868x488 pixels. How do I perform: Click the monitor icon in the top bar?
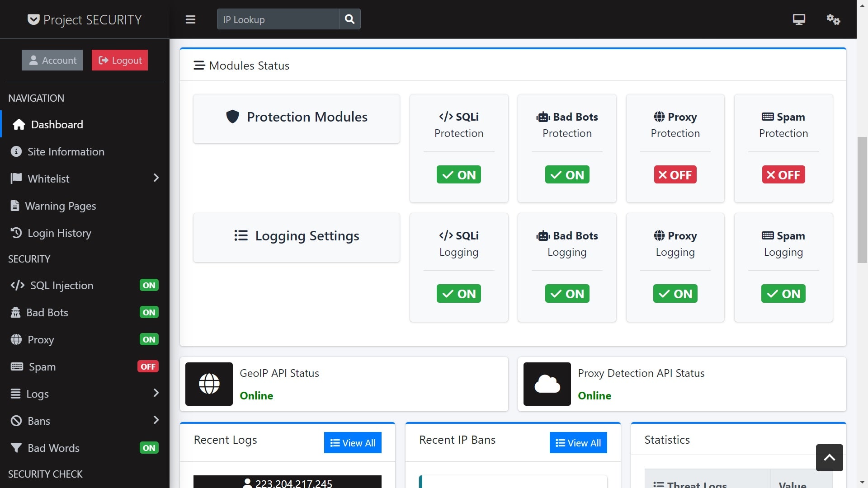tap(798, 19)
